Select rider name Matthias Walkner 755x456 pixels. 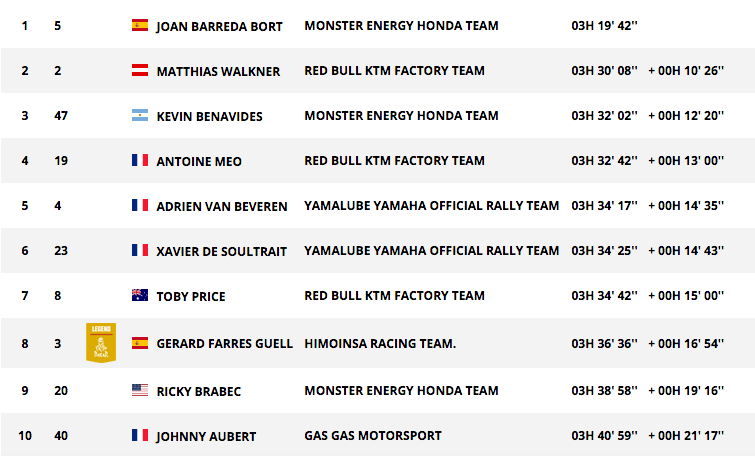(218, 71)
